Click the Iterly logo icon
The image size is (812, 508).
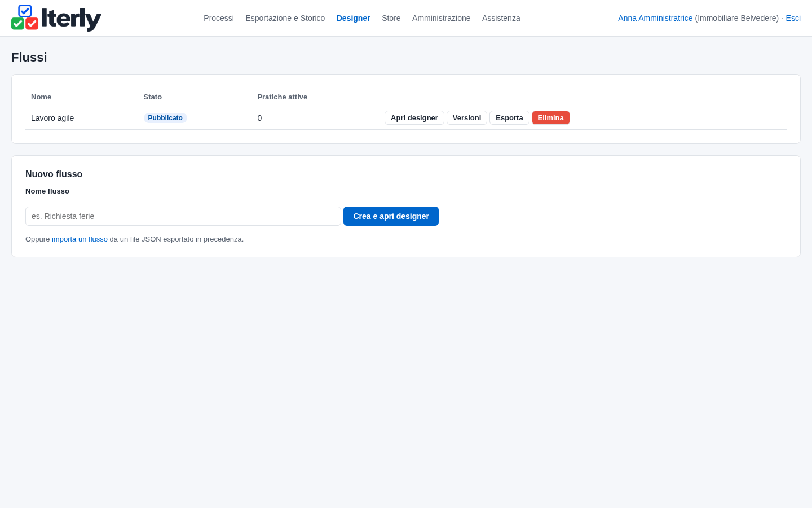coord(25,17)
